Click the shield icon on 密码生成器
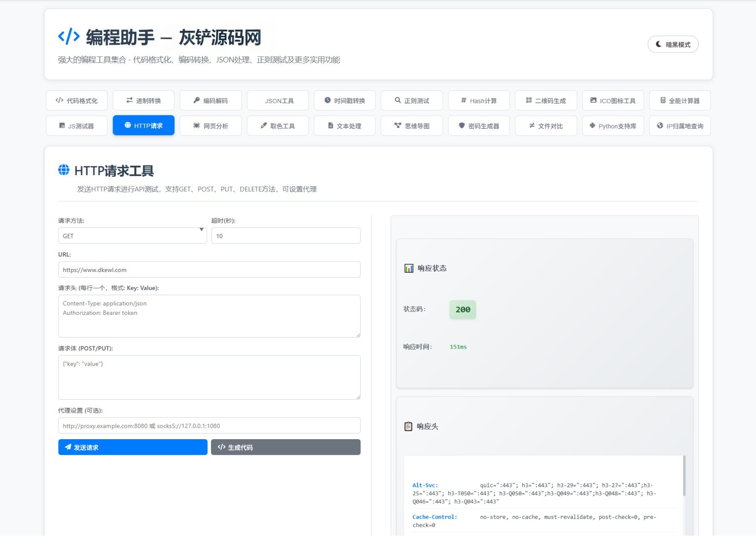756x536 pixels. tap(462, 126)
